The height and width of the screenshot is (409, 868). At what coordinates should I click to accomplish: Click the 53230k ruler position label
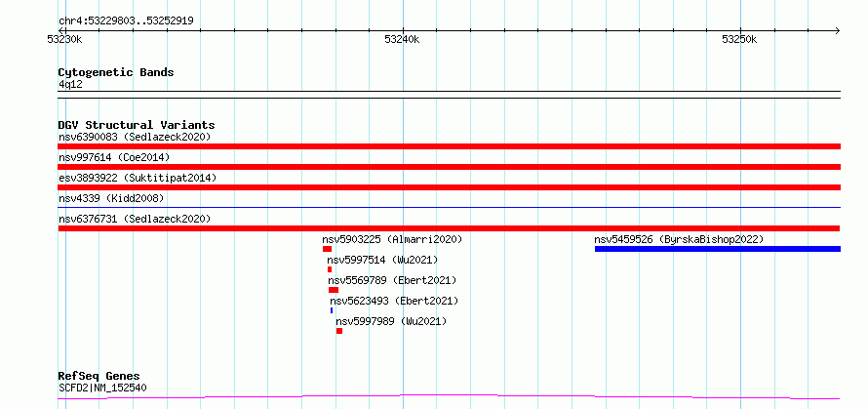tap(65, 39)
